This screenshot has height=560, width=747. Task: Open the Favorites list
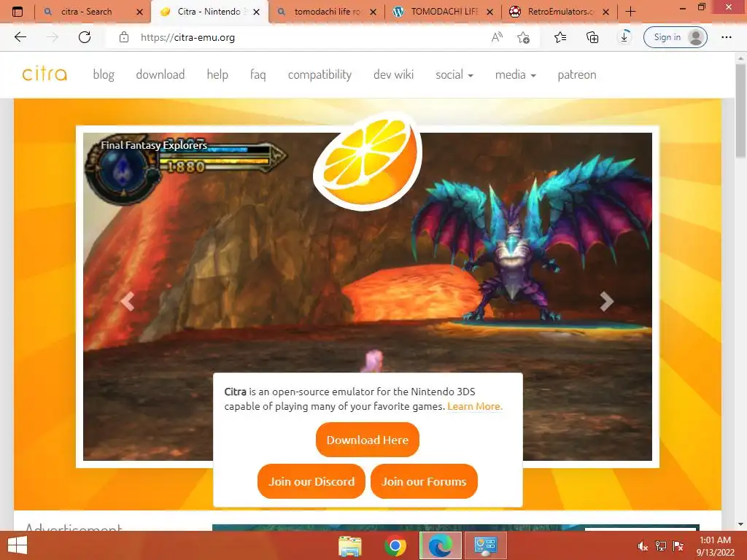tap(560, 37)
